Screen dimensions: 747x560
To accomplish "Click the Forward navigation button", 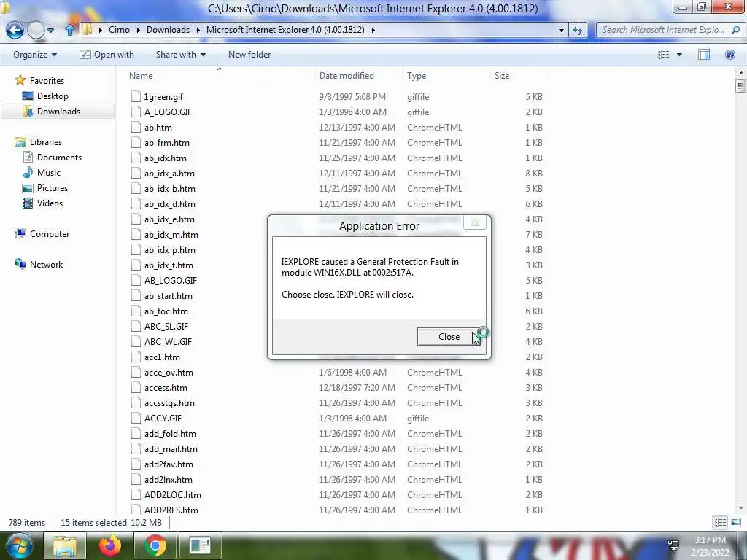I will 36,31.
